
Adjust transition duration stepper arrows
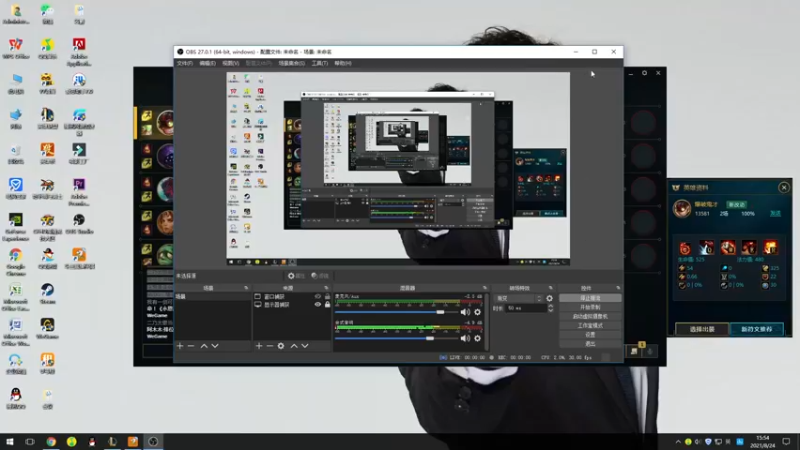(x=550, y=308)
